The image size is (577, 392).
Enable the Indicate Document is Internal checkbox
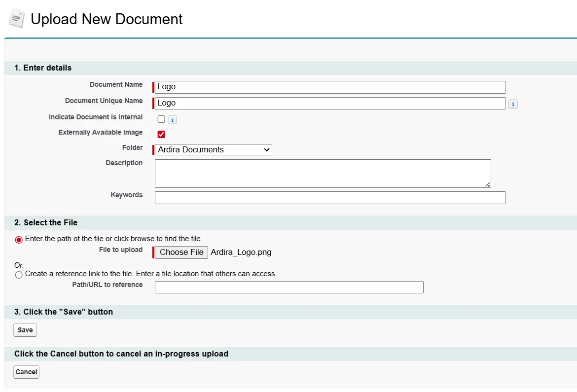click(161, 119)
